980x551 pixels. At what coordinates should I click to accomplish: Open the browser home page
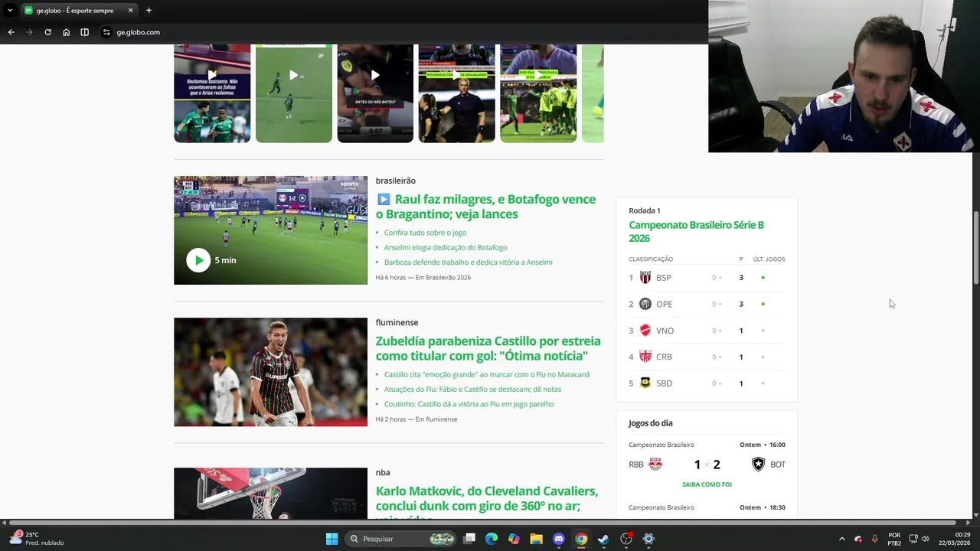point(66,32)
